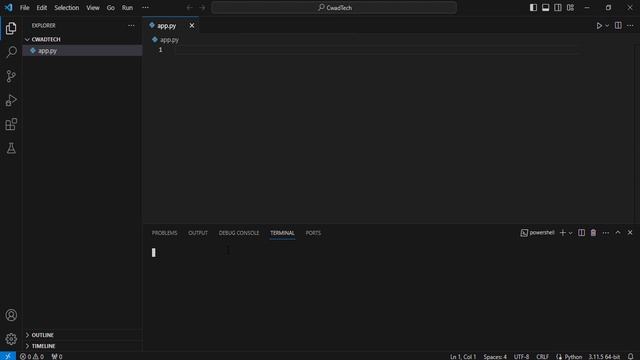This screenshot has width=640, height=360.
Task: Show errors and warnings count
Action: (x=31, y=356)
